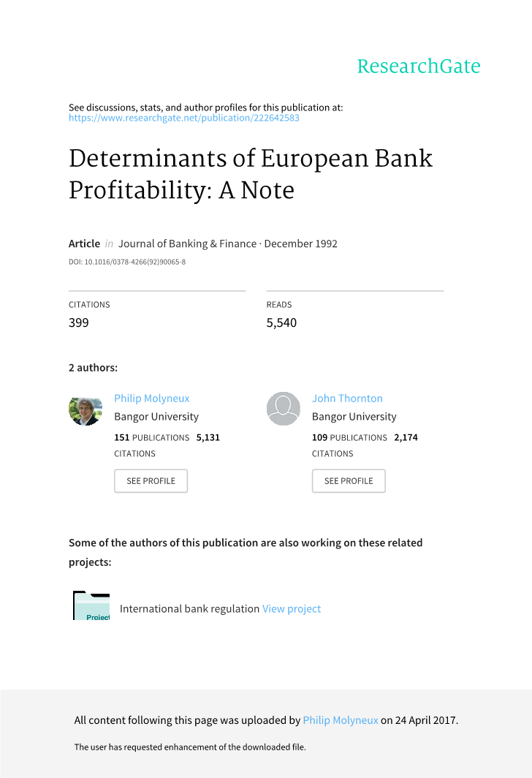Viewport: 532px width, 778px height.
Task: Click John Thornton's placeholder avatar icon
Action: (x=283, y=409)
